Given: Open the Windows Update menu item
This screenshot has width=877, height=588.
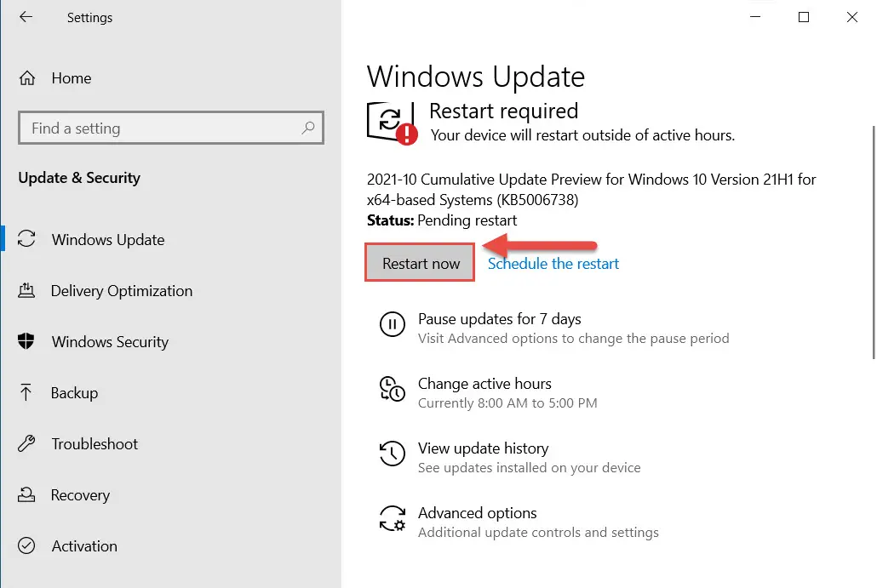Looking at the screenshot, I should pyautogui.click(x=108, y=240).
